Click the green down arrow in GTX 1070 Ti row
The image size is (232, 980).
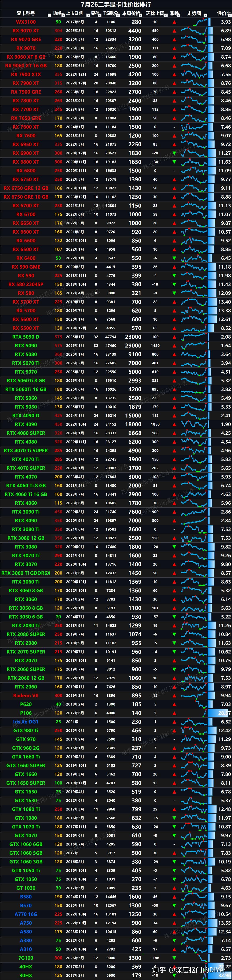click(174, 827)
